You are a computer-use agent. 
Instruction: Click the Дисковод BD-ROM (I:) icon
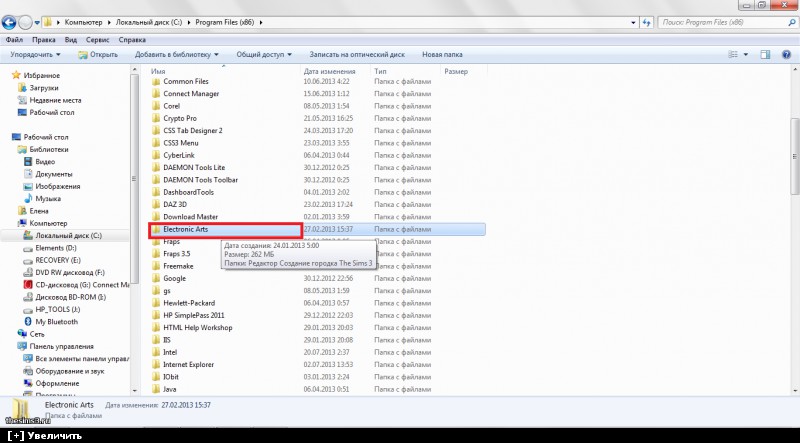[29, 297]
